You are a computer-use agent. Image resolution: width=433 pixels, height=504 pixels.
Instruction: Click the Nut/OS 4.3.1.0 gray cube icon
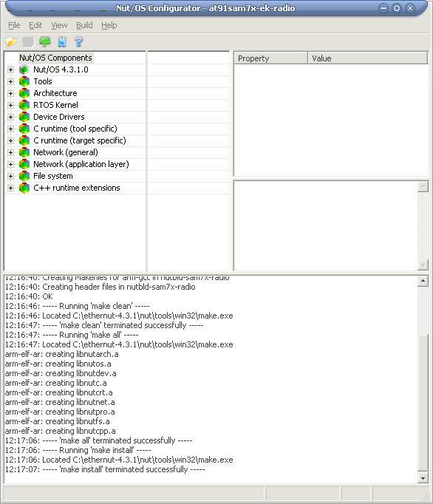(24, 69)
